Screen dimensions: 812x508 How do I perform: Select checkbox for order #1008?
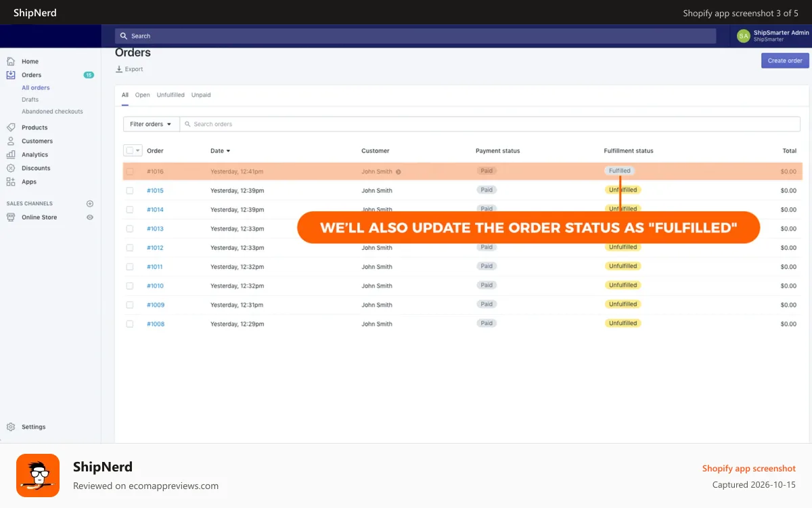129,324
